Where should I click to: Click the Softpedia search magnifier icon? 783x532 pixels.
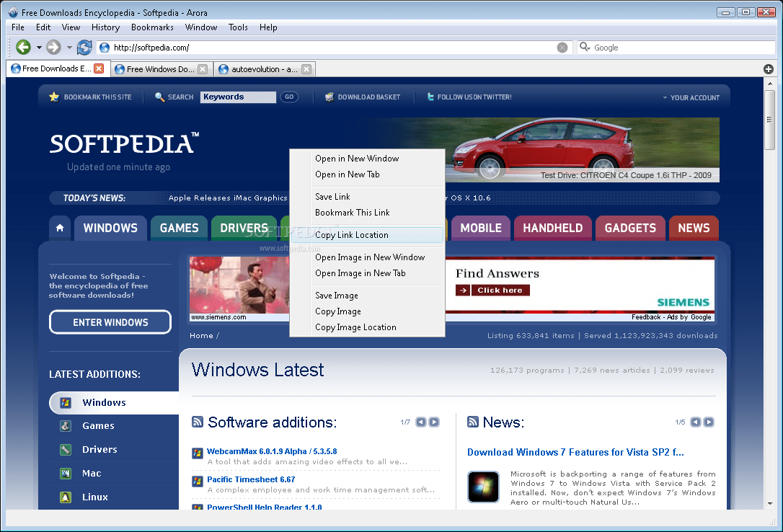click(159, 97)
